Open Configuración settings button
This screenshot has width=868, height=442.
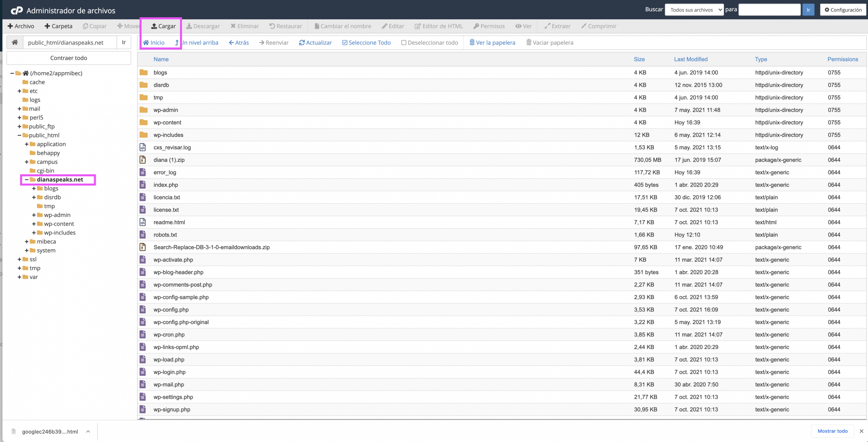pos(843,10)
